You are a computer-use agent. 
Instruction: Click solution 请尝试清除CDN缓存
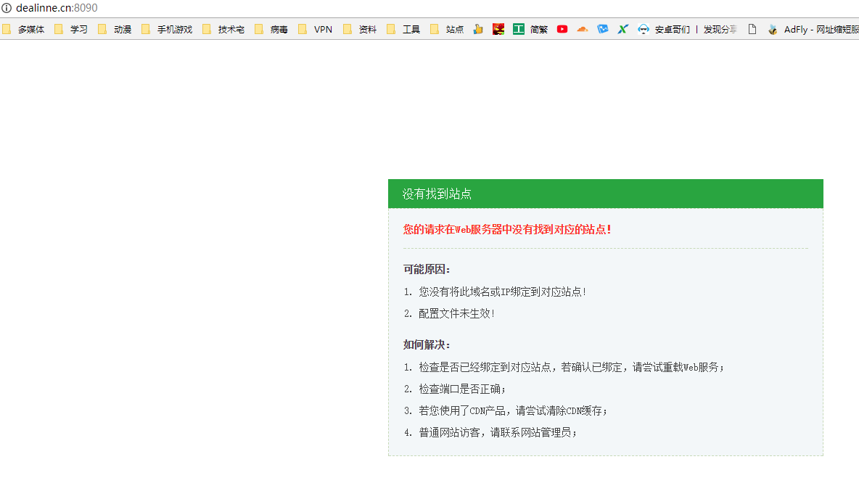[x=514, y=411]
